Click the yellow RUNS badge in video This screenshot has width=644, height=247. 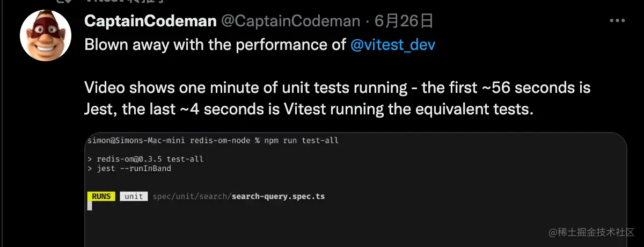pyautogui.click(x=101, y=197)
